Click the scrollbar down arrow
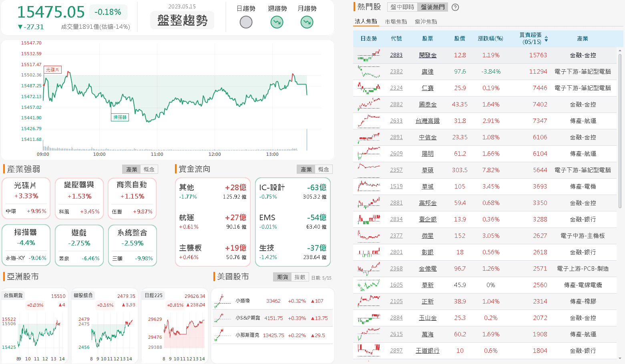This screenshot has width=625, height=364. pos(620,359)
